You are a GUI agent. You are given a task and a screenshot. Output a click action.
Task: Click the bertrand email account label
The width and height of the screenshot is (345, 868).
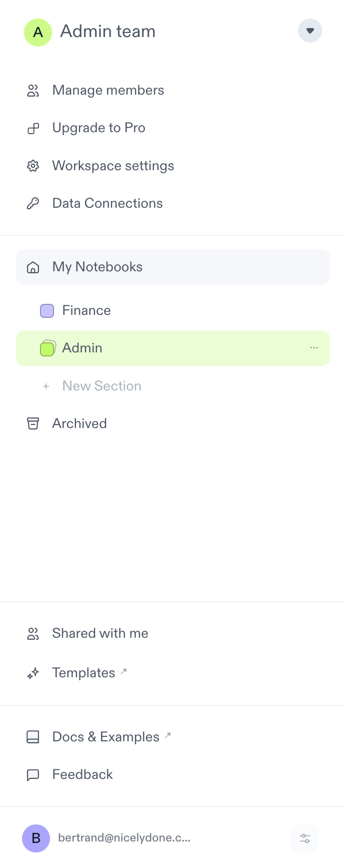click(x=124, y=838)
